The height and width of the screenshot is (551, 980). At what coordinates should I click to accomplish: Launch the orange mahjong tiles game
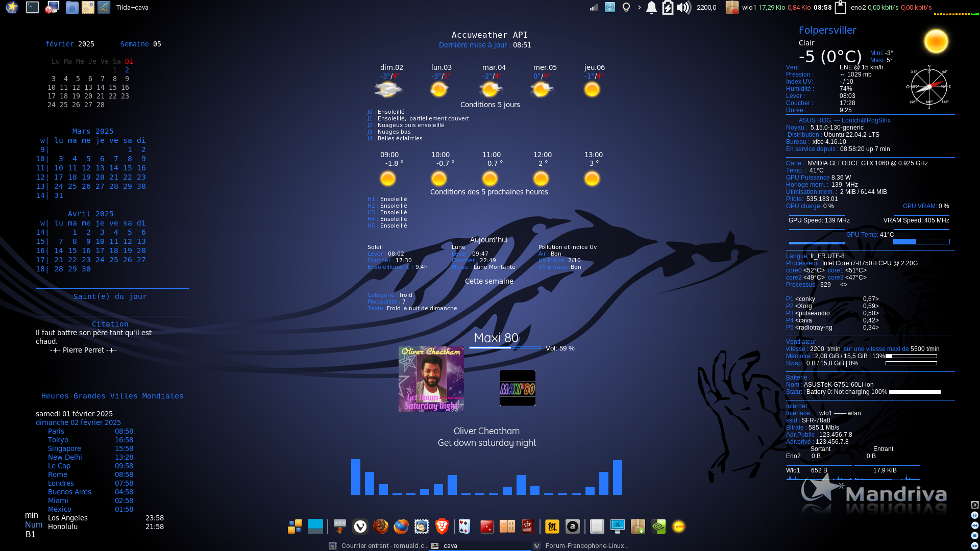[x=507, y=526]
